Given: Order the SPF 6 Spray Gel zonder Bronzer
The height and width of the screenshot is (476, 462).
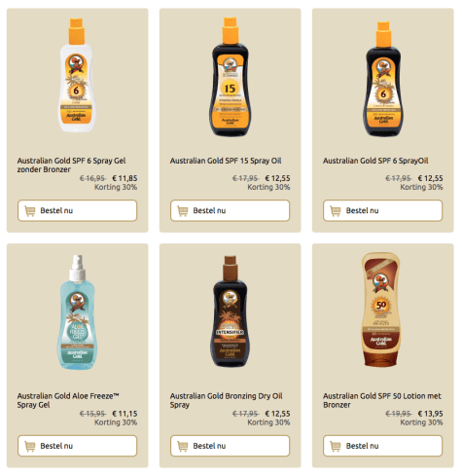Looking at the screenshot, I should pos(77,210).
